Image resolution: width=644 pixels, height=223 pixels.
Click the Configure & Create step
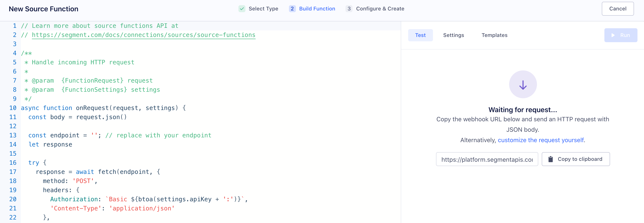(x=380, y=8)
